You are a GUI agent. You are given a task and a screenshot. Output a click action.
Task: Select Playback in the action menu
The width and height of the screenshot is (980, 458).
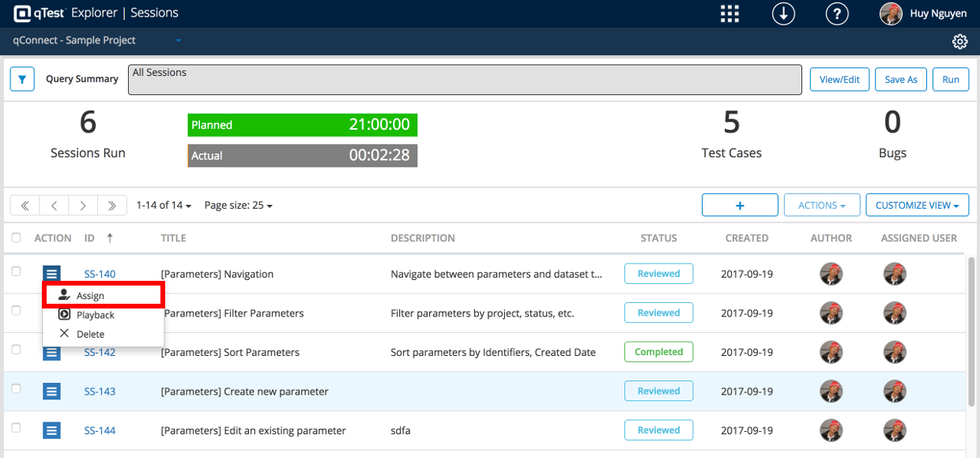click(x=95, y=315)
